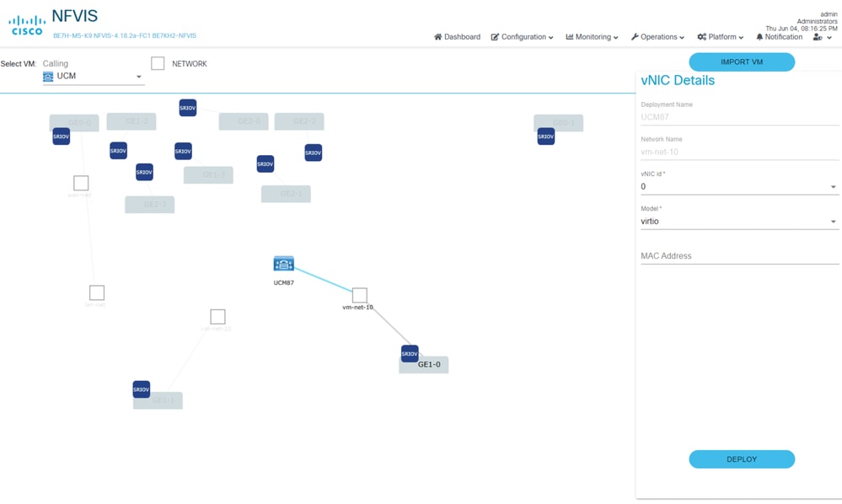Click the NFVIS title text
The image size is (842, 504).
click(75, 16)
